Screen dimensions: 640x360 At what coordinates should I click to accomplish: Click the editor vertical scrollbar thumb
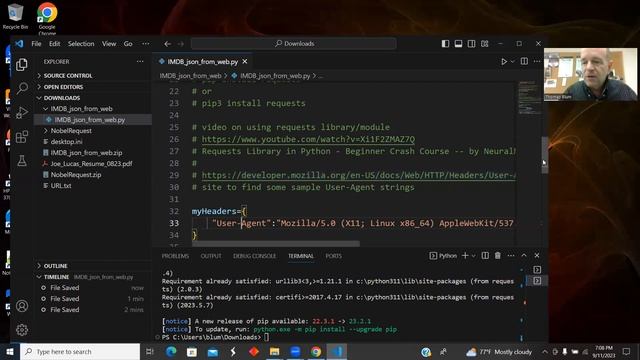[544, 155]
